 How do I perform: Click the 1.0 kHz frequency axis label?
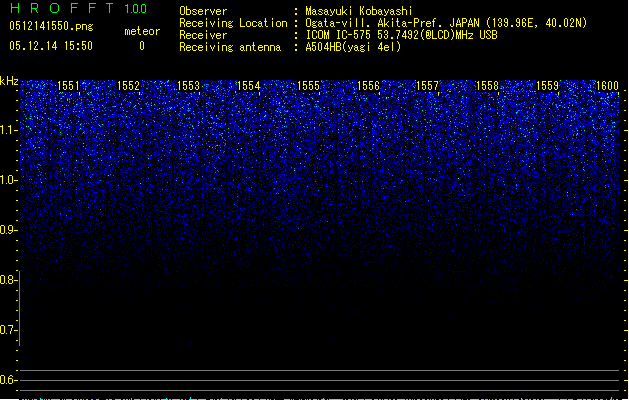(8, 180)
